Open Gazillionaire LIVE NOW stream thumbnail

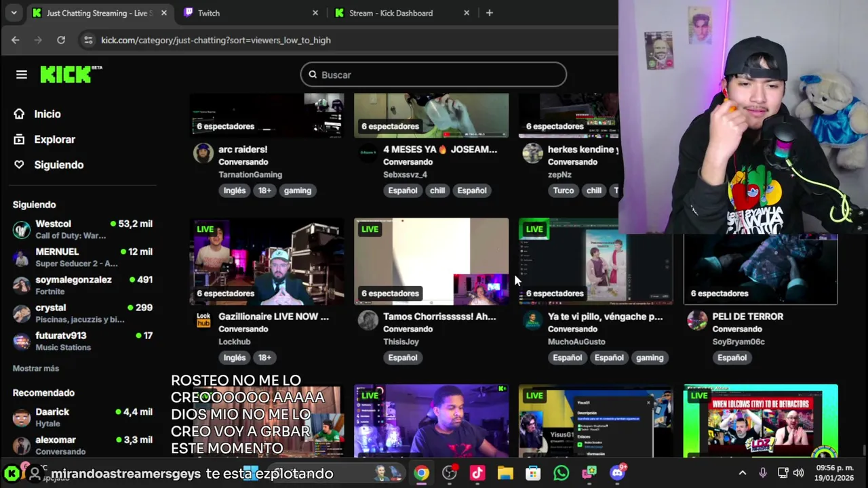[x=267, y=261]
